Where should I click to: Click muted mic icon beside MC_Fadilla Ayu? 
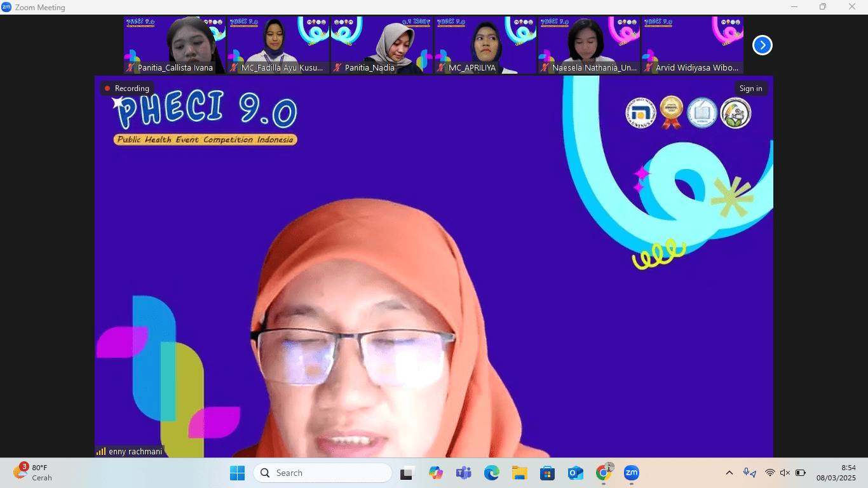pos(234,67)
